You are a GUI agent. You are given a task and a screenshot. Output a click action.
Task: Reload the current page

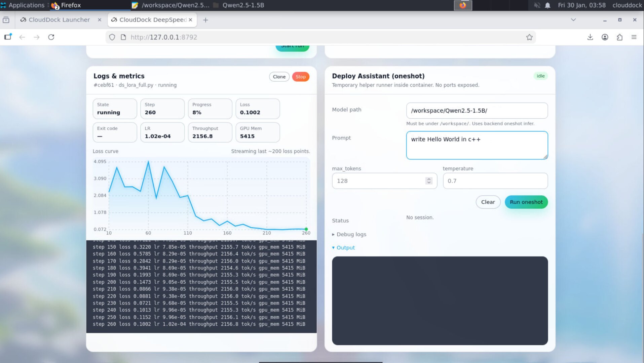point(51,37)
